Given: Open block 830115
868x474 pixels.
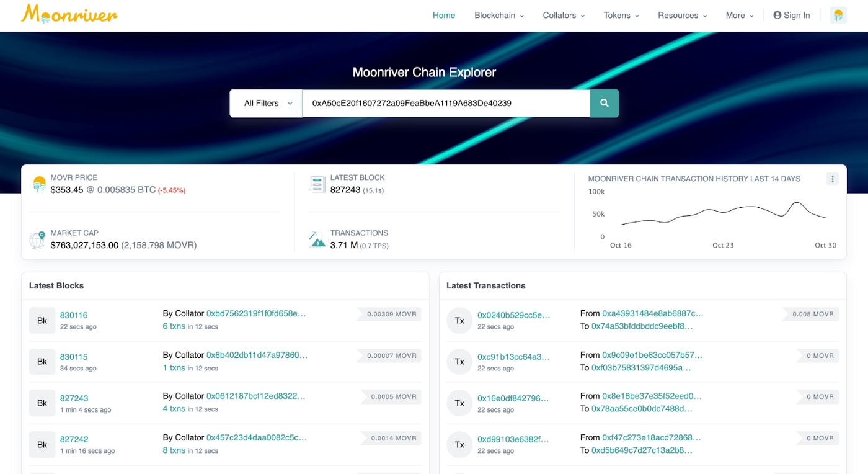Looking at the screenshot, I should click(x=74, y=357).
